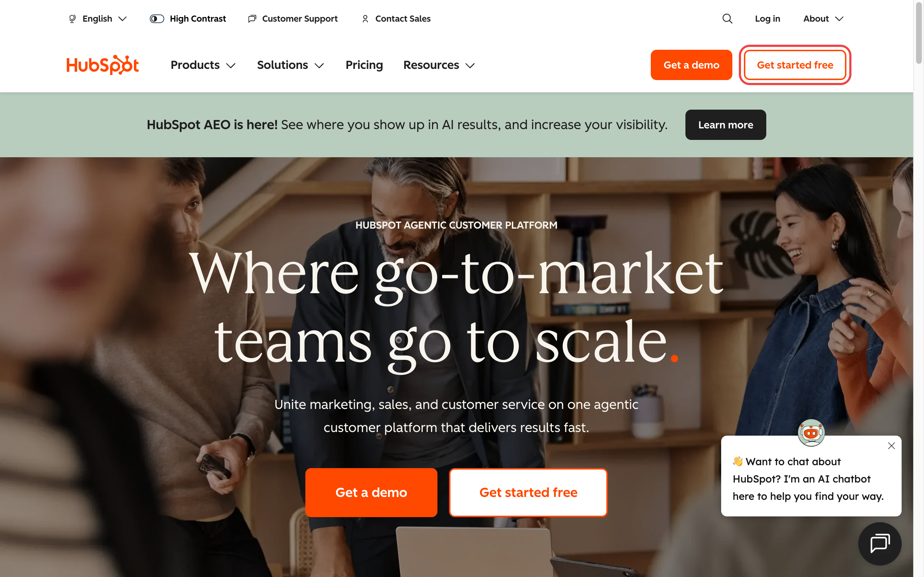Dismiss the chatbot popup message
The image size is (924, 577).
pyautogui.click(x=891, y=446)
